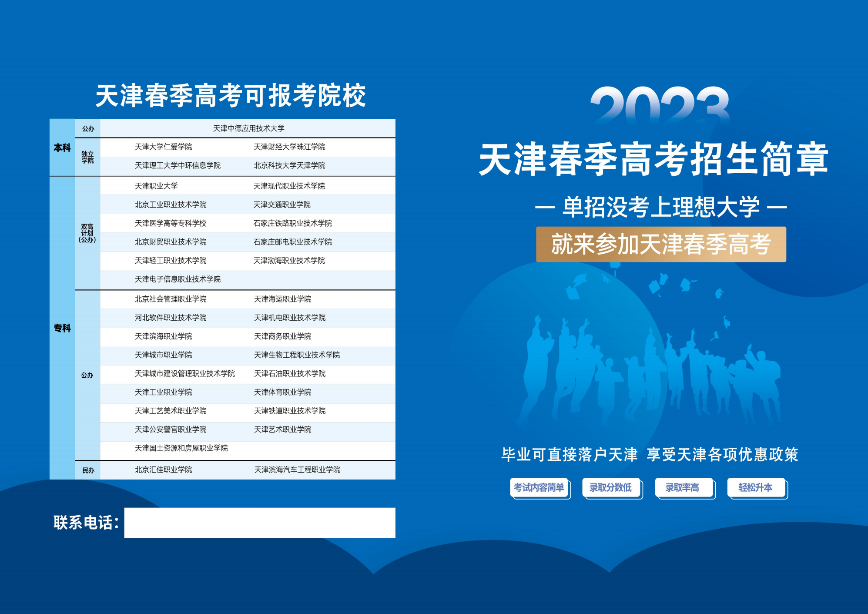Viewport: 868px width, 614px height.
Task: Click 天津海运职业学院
Action: coord(282,299)
